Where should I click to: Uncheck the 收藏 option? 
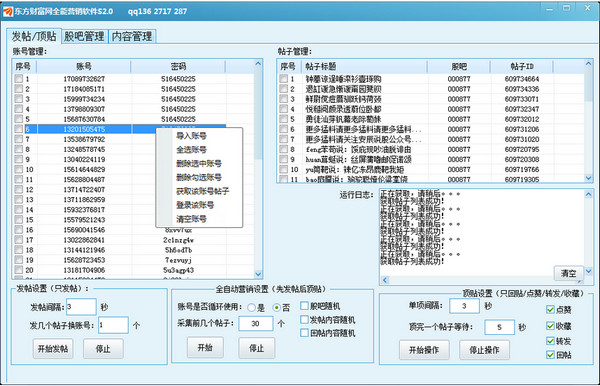pos(550,326)
